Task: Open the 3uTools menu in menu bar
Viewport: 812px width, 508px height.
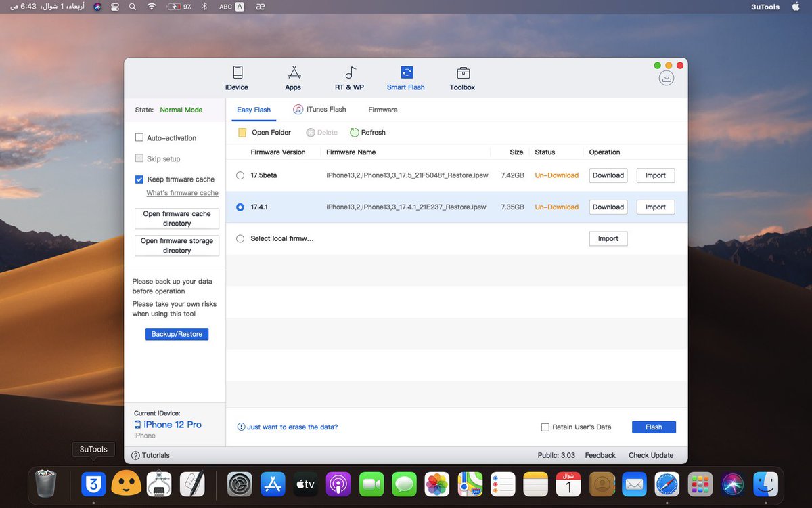Action: [765, 7]
